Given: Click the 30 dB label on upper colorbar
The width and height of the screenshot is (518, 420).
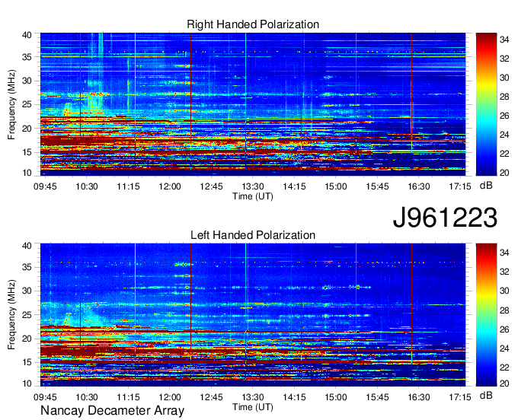Looking at the screenshot, I should coord(504,78).
